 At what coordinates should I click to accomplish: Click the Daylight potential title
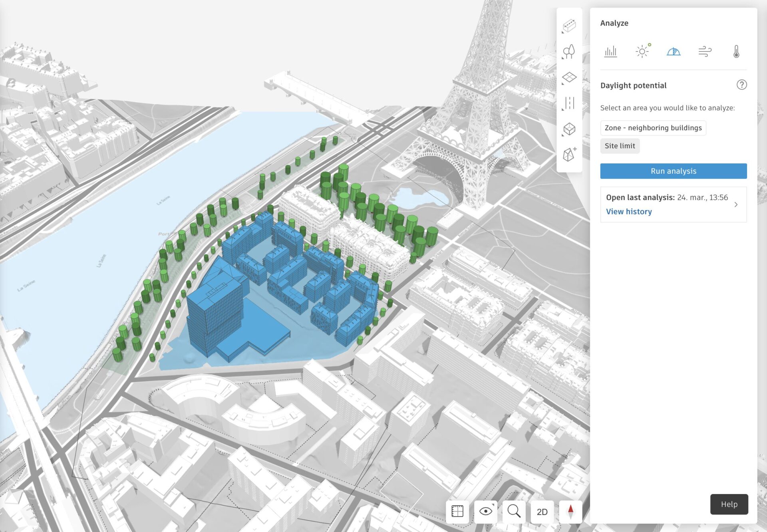pyautogui.click(x=633, y=85)
